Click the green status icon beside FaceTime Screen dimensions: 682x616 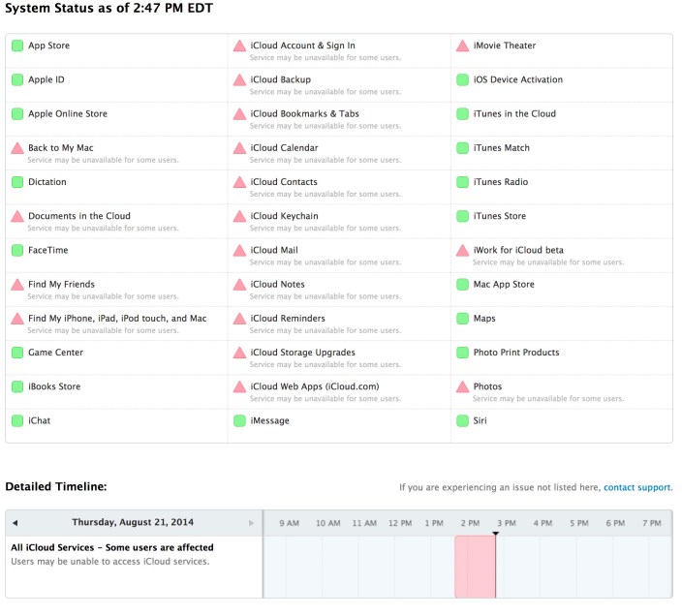[x=17, y=250]
